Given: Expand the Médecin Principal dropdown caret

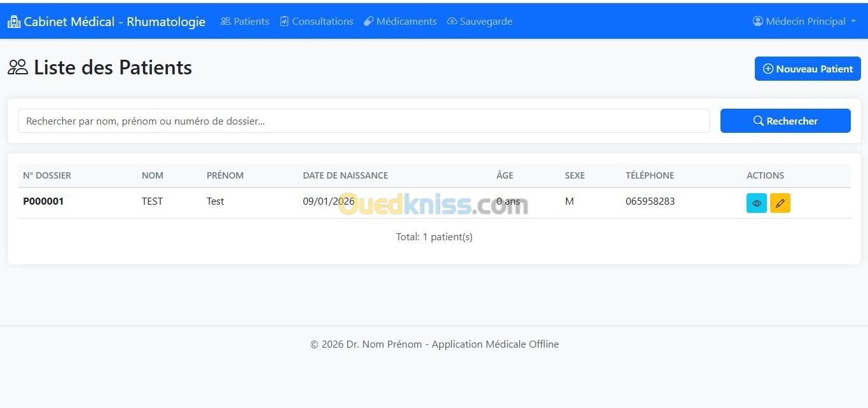Looking at the screenshot, I should click(853, 22).
